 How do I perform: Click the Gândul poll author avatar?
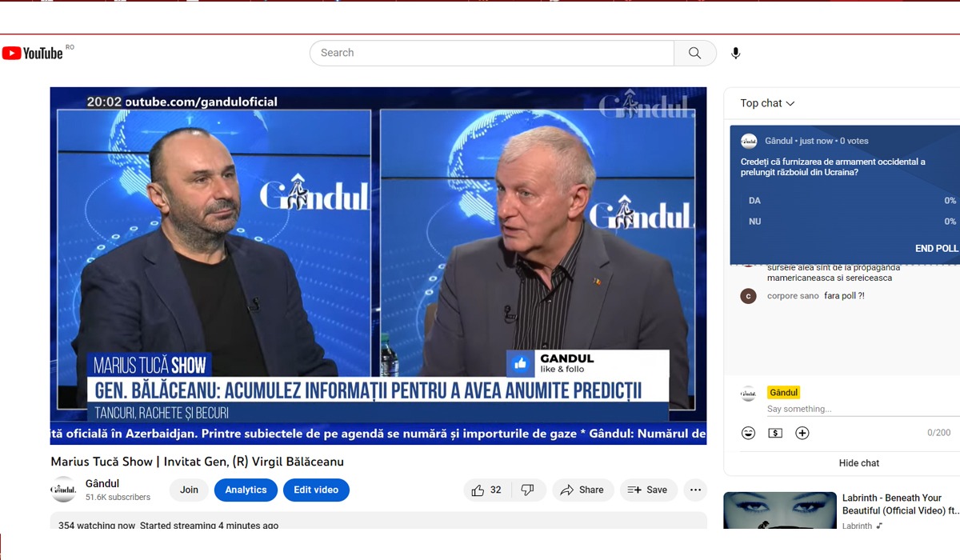[749, 141]
